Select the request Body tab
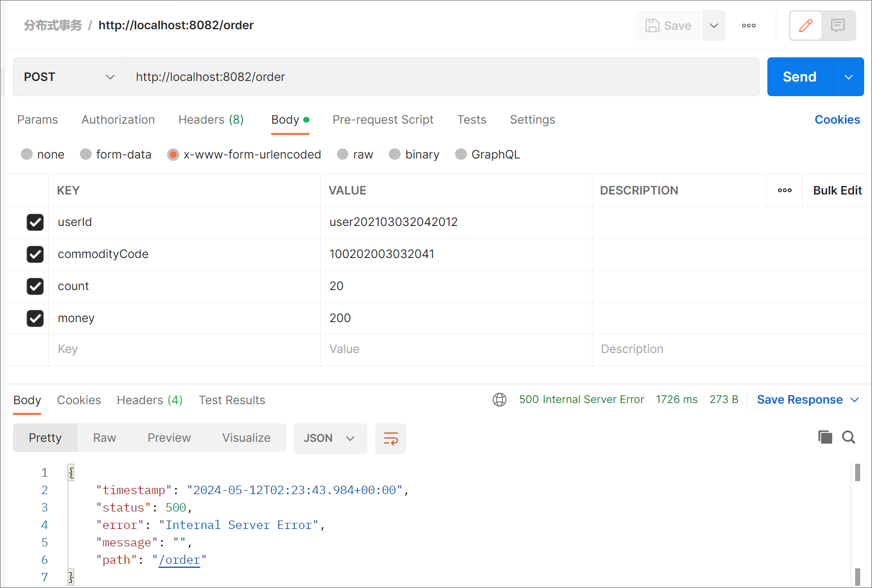Viewport: 872px width, 588px height. click(x=290, y=120)
